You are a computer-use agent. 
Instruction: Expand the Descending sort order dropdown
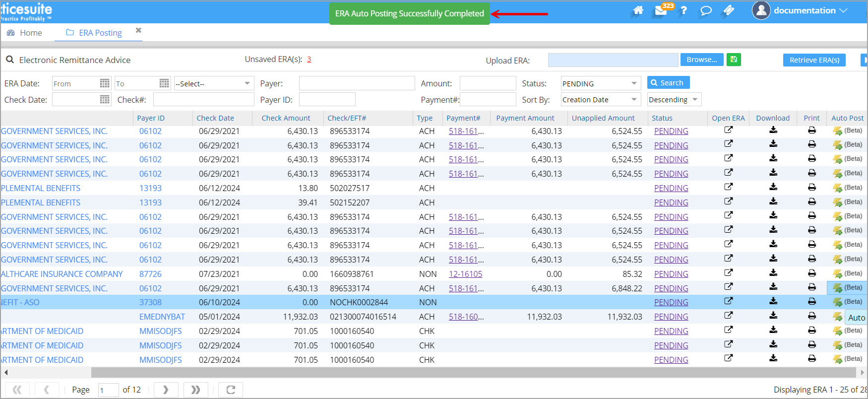pyautogui.click(x=695, y=100)
